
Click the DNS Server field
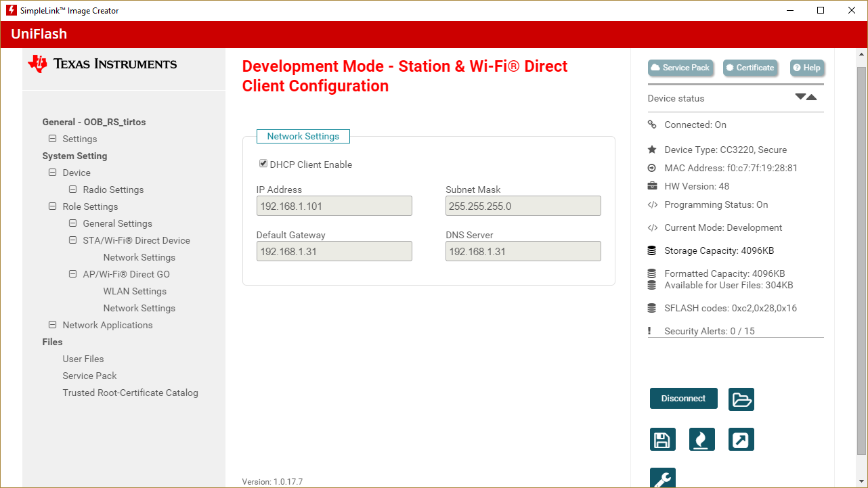click(x=523, y=251)
